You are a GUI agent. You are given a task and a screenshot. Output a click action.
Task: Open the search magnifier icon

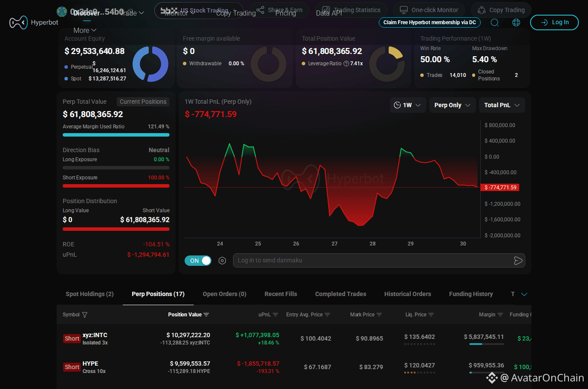point(495,22)
